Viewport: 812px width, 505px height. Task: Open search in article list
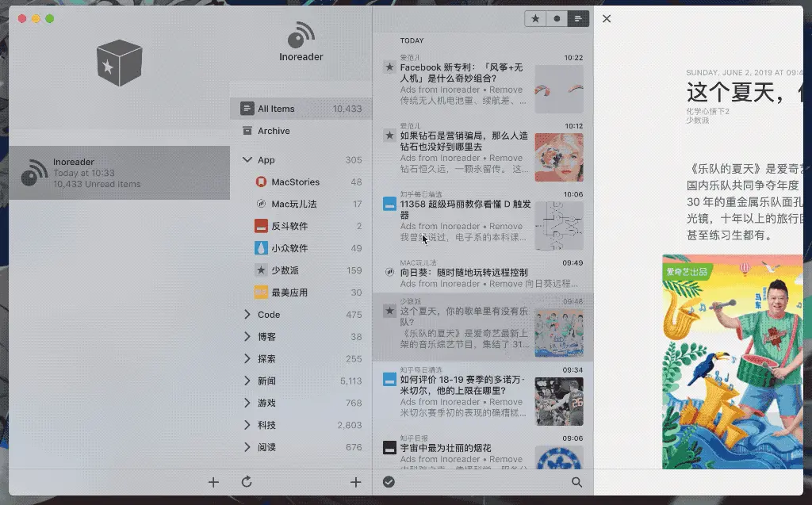(576, 482)
